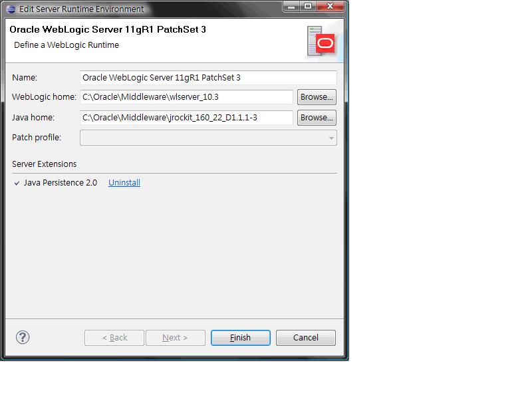This screenshot has height=399, width=532.
Task: Uninstall the Java Persistence 2.0 extension
Action: [124, 182]
